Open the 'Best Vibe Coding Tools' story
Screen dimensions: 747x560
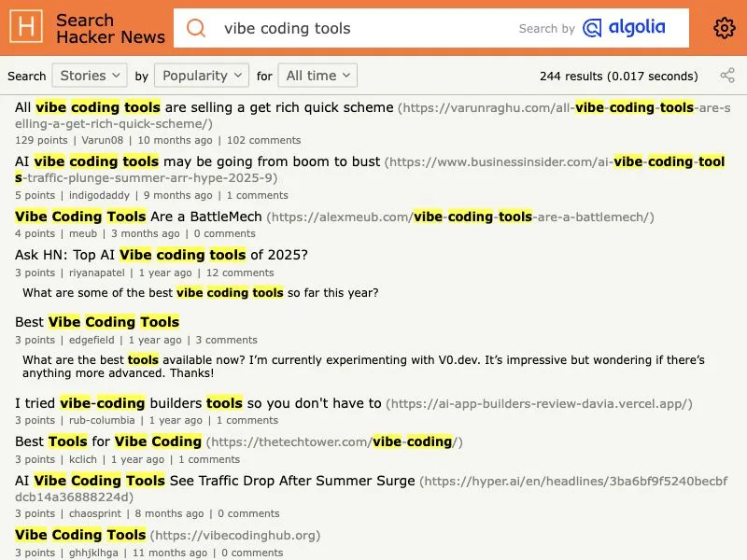[x=97, y=322]
